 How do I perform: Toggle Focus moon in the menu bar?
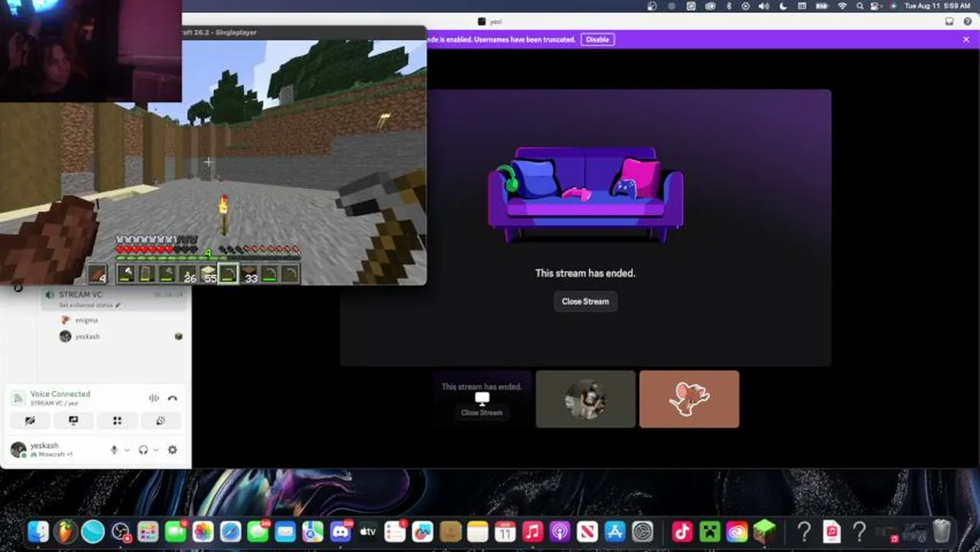(784, 6)
